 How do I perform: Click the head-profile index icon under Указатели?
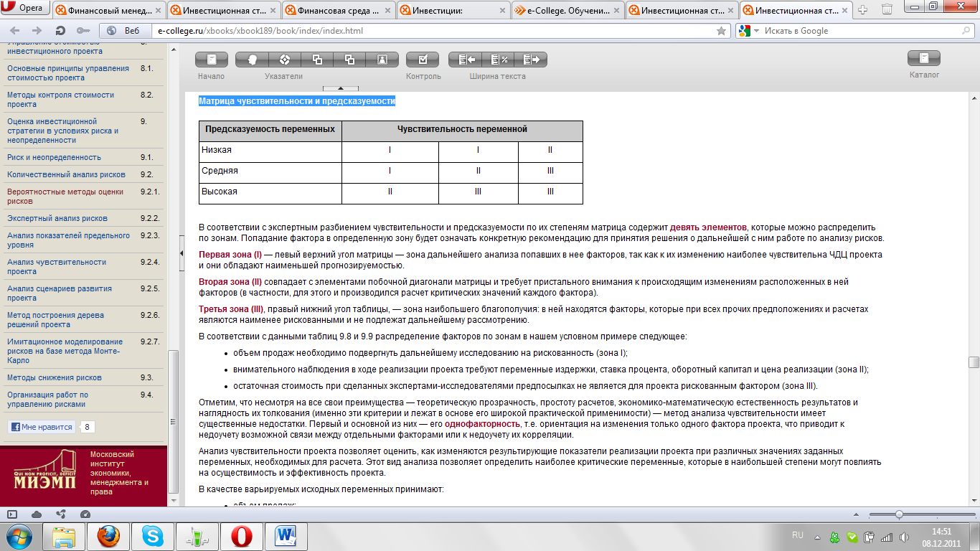(x=251, y=60)
